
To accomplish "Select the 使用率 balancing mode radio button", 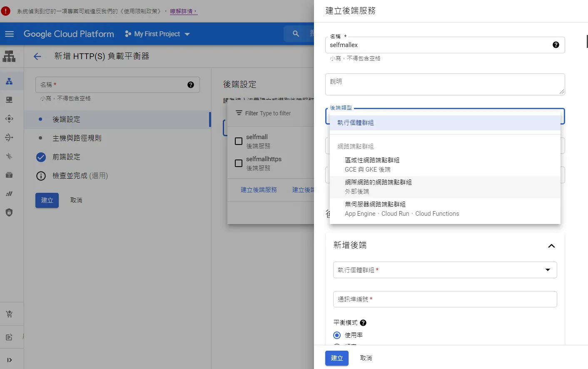I will point(337,335).
